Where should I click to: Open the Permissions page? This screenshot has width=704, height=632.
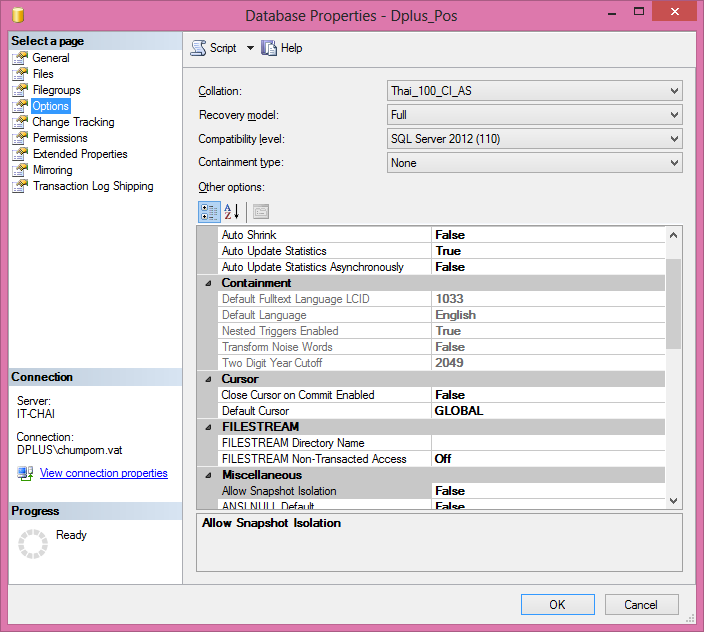(x=60, y=138)
